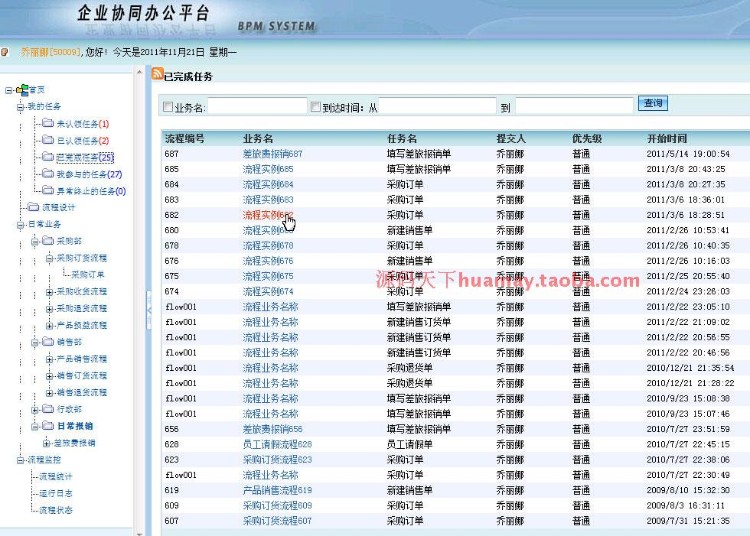Image resolution: width=750 pixels, height=536 pixels.
Task: Expand the 产品销售流程 node
Action: click(x=49, y=359)
